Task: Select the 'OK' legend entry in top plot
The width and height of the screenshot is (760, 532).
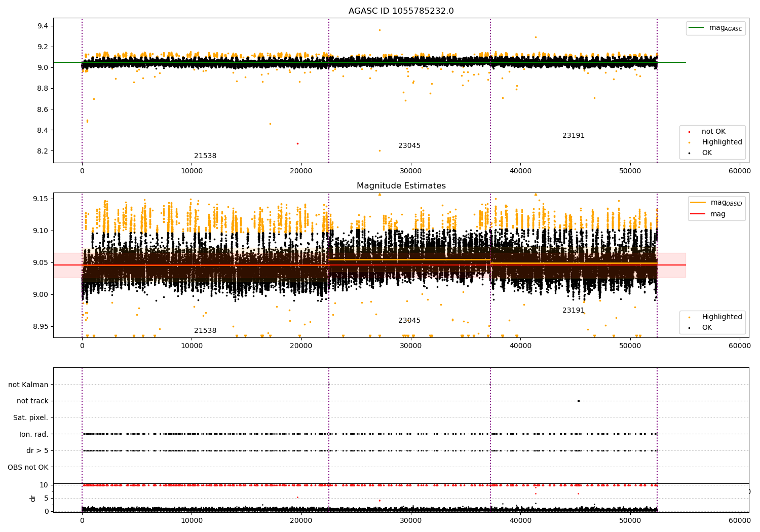Action: click(706, 153)
